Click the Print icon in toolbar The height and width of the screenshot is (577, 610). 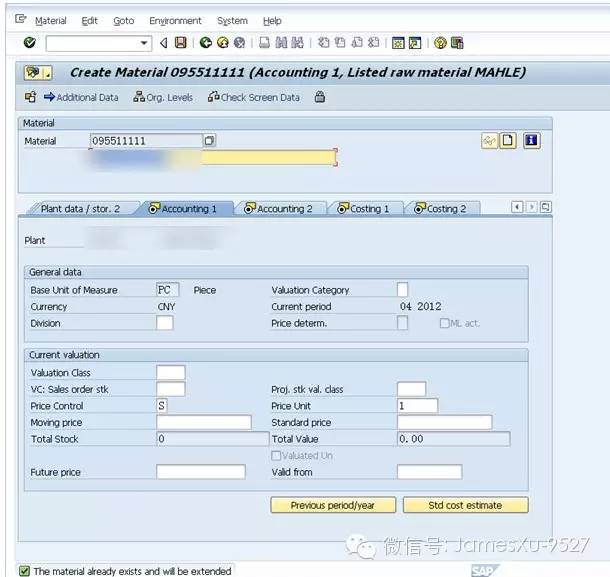265,42
